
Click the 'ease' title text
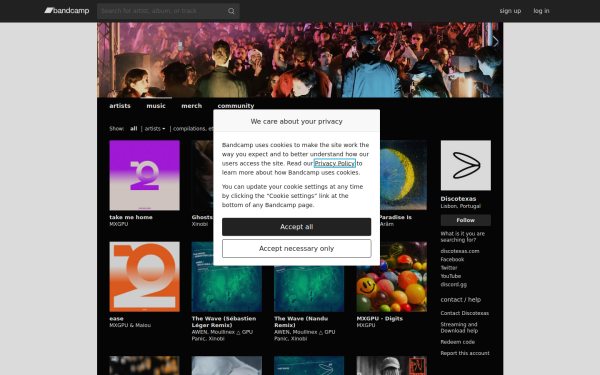click(116, 319)
